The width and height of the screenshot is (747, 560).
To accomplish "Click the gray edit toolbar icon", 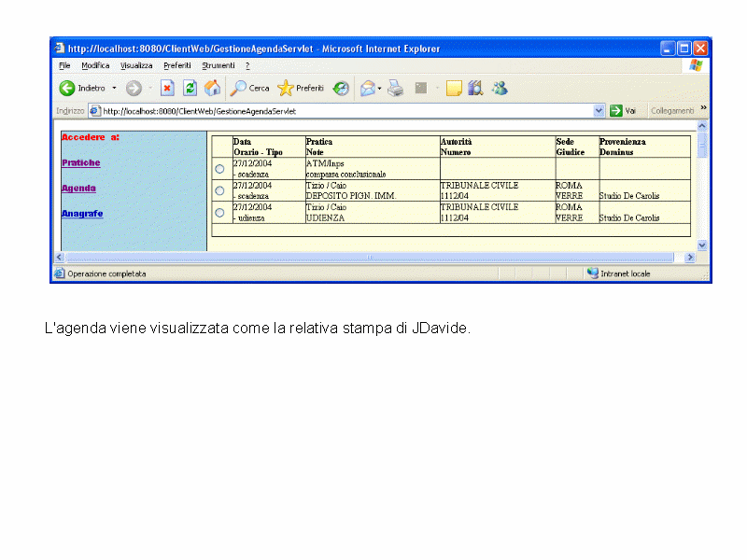I will pyautogui.click(x=421, y=88).
